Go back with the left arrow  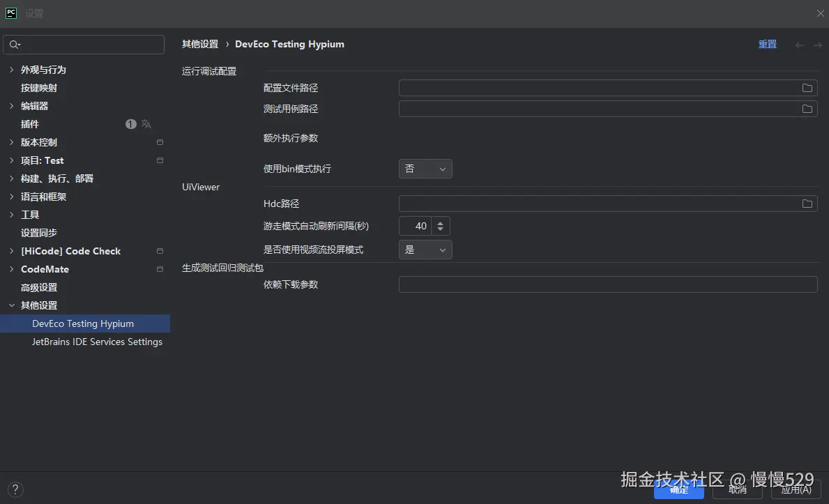pos(800,45)
